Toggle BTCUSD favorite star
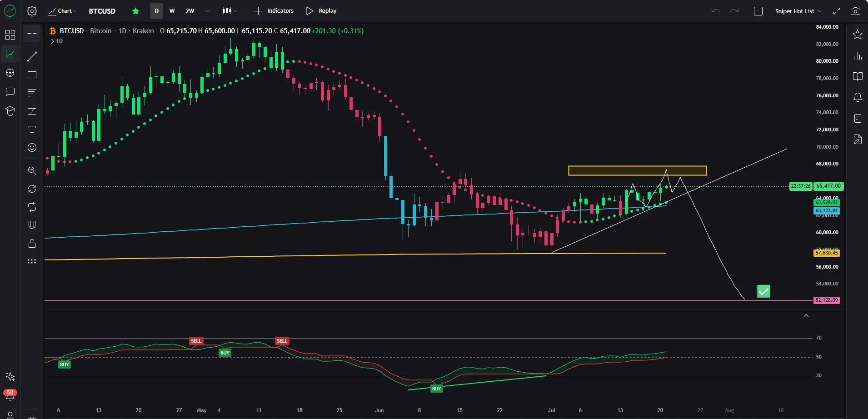 click(135, 11)
